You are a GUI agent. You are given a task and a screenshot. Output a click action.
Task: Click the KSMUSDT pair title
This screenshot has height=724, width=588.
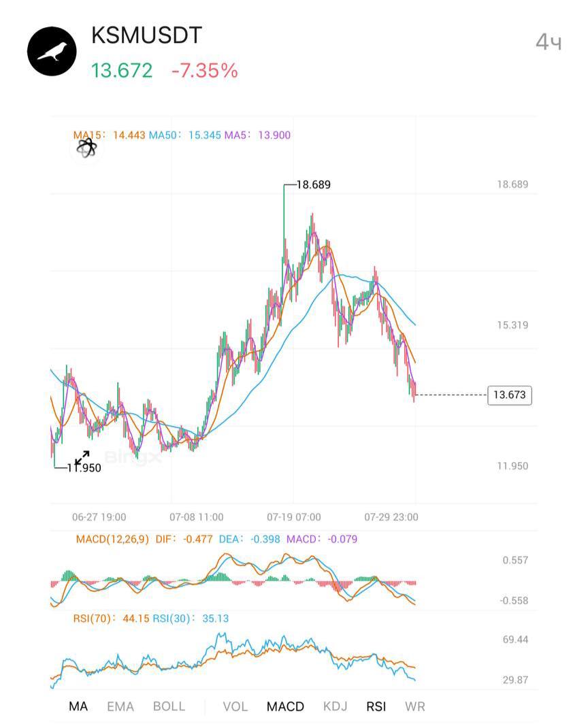click(146, 35)
